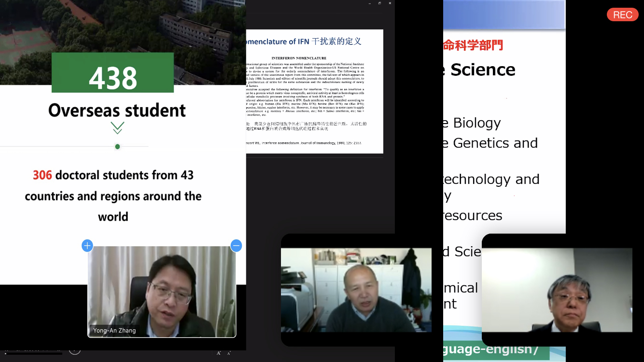The width and height of the screenshot is (644, 362).
Task: Click the blue plus button on video tile
Action: (87, 246)
